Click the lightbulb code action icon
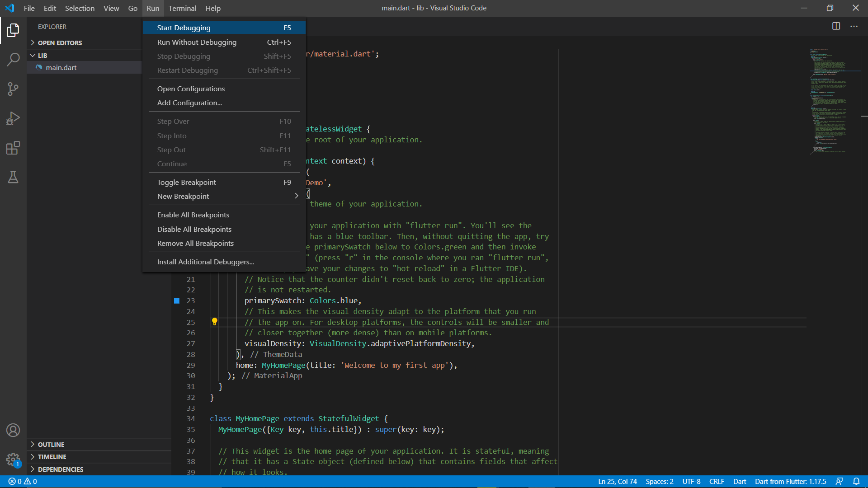The height and width of the screenshot is (488, 868). click(x=215, y=322)
